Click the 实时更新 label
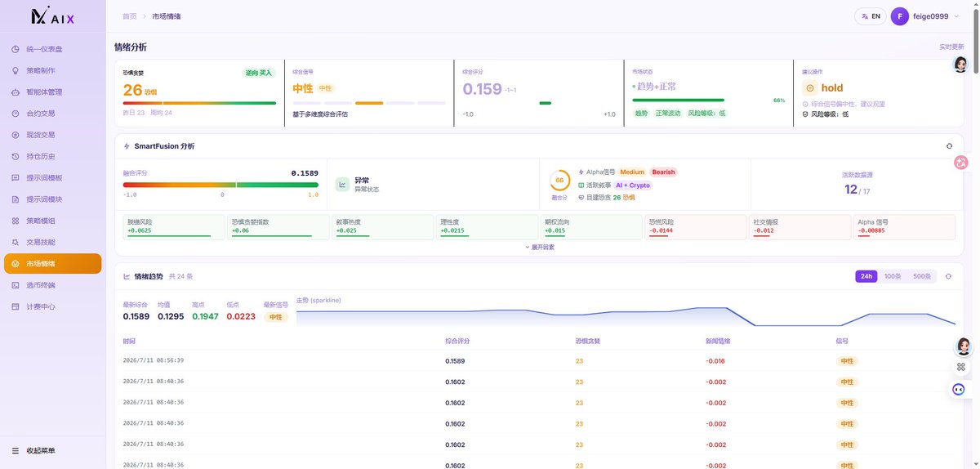 click(x=951, y=47)
